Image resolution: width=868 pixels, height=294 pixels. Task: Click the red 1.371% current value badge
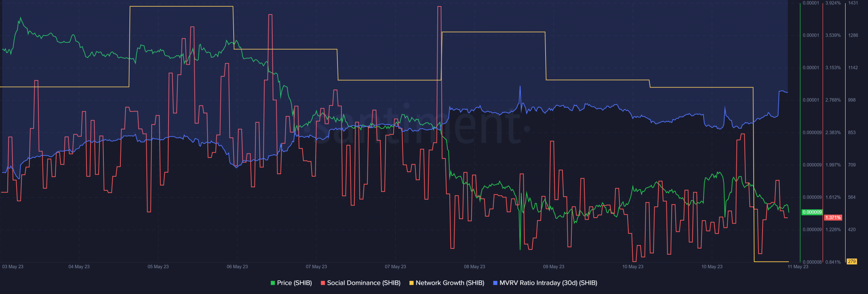point(833,218)
